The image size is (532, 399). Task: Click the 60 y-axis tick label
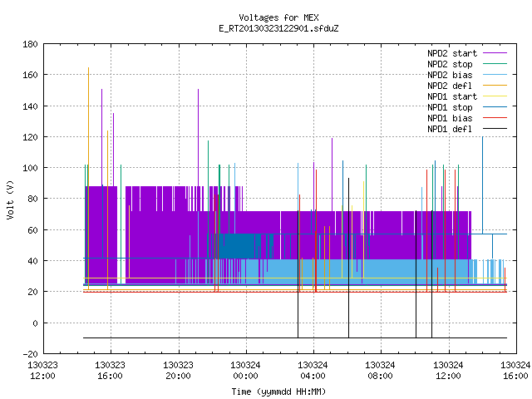[x=32, y=230]
